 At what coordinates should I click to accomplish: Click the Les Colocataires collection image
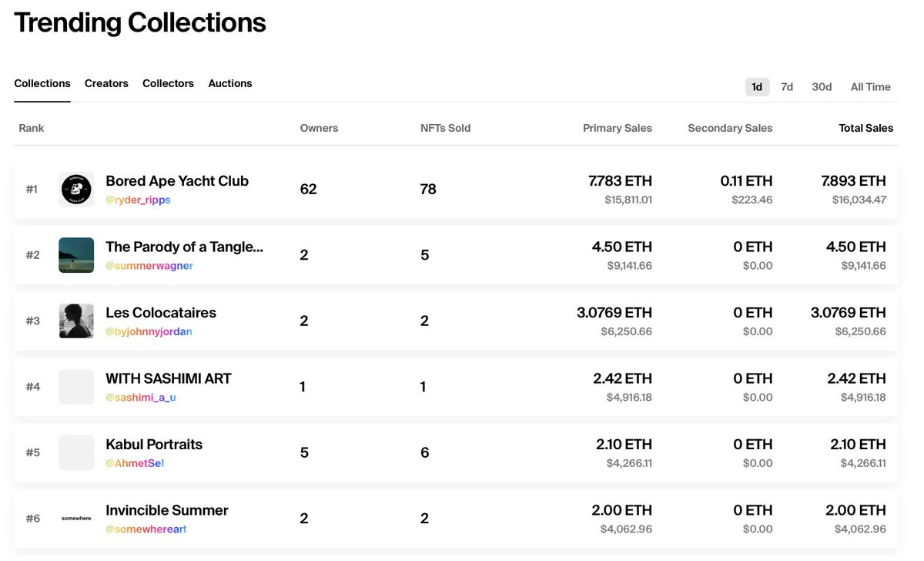point(76,321)
